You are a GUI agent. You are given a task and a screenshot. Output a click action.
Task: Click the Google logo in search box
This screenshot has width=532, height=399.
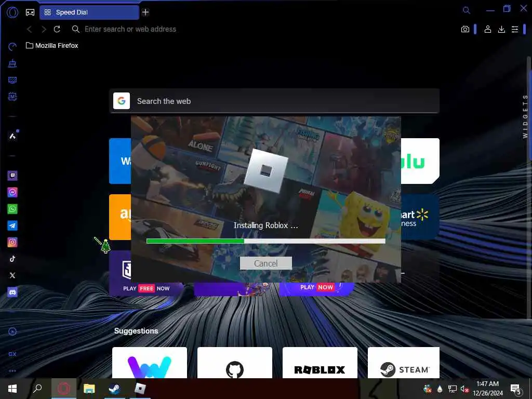click(x=122, y=101)
